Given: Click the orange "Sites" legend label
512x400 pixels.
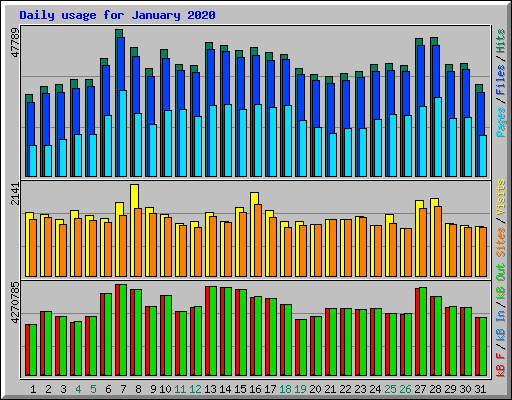Looking at the screenshot, I should pos(501,242).
